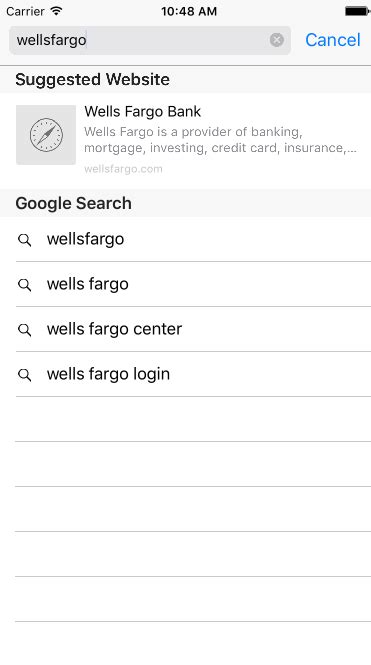Tap the Wi-Fi status icon
The image size is (371, 665).
(x=56, y=11)
